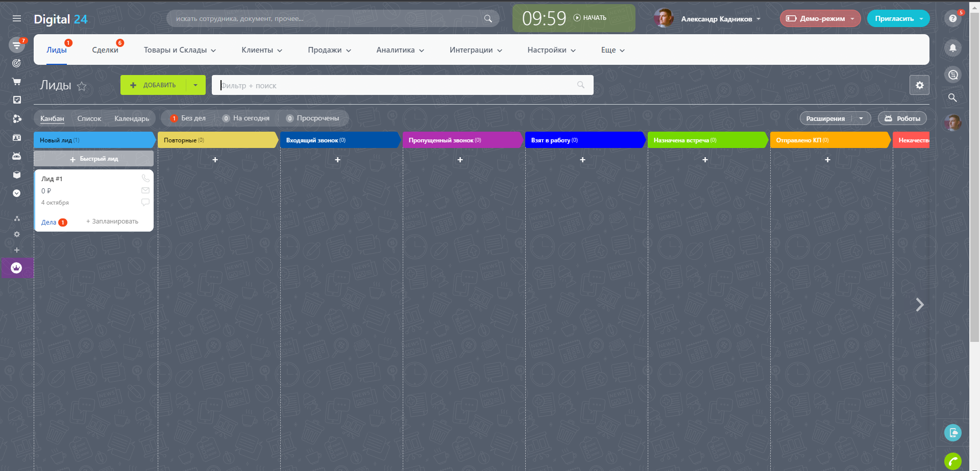
Task: Open the hamburger main menu
Action: (x=17, y=18)
